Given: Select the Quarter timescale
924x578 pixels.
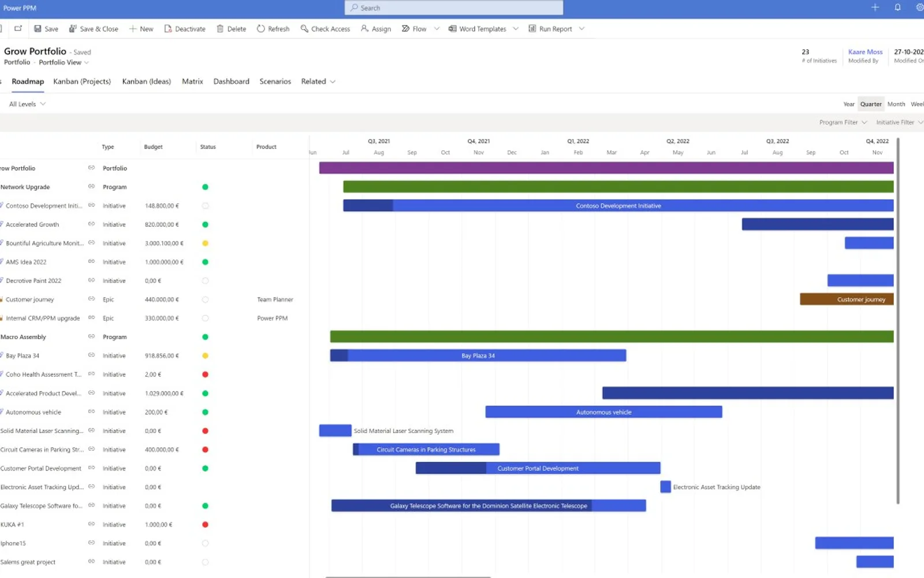Looking at the screenshot, I should (871, 104).
